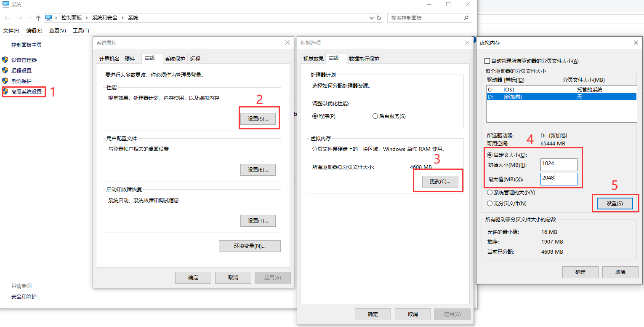
Task: Click the back navigation arrow
Action: [7, 18]
